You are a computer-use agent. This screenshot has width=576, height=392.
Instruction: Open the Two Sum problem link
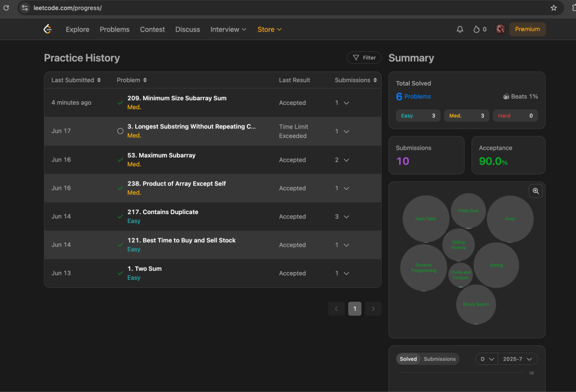[144, 269]
